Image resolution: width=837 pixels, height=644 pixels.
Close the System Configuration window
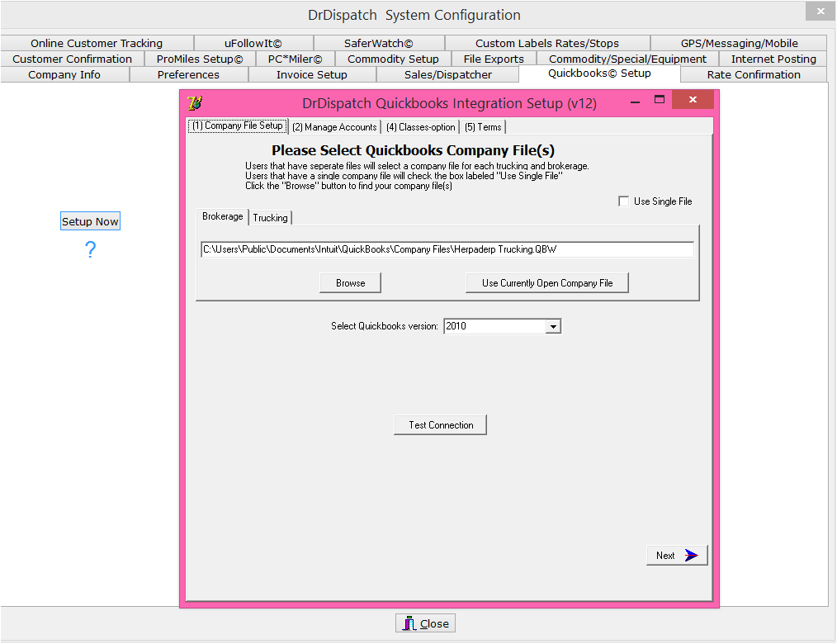820,12
